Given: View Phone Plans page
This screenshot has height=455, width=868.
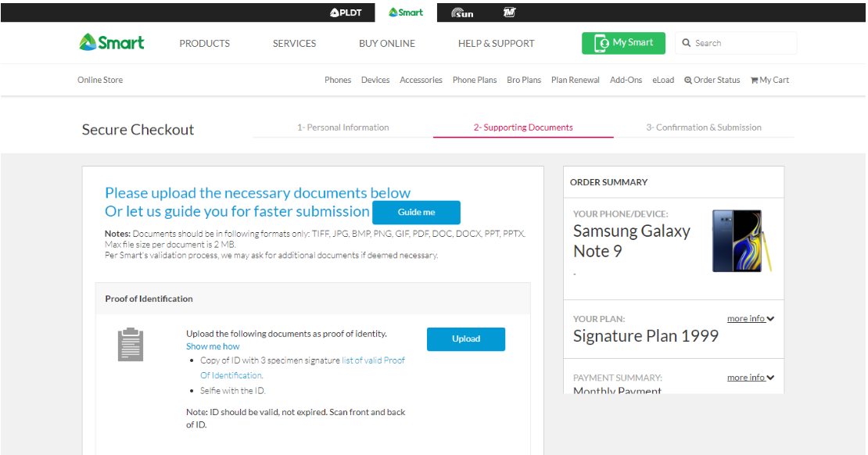Looking at the screenshot, I should point(475,80).
